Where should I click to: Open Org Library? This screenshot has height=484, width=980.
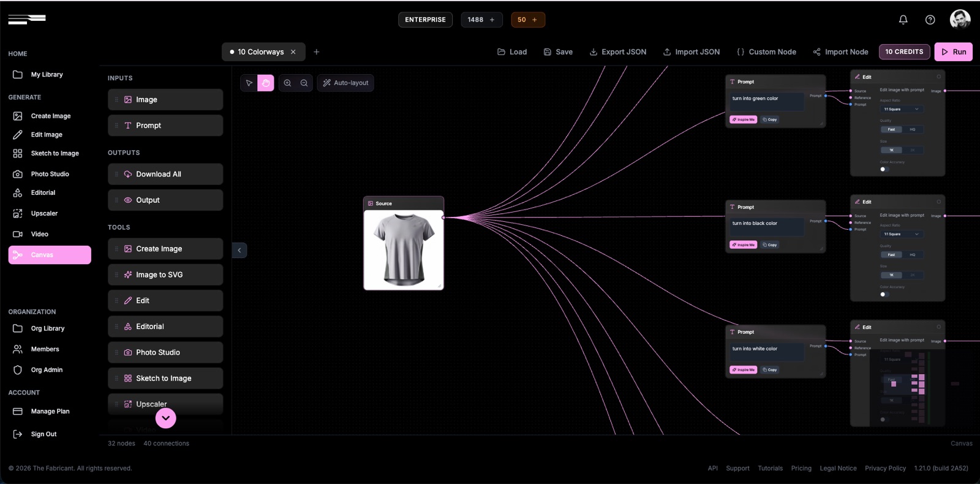click(50, 328)
